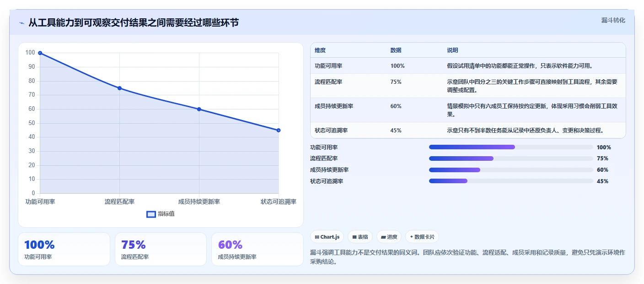
Task: Click the 100% 功能可用率 data card
Action: 64,249
